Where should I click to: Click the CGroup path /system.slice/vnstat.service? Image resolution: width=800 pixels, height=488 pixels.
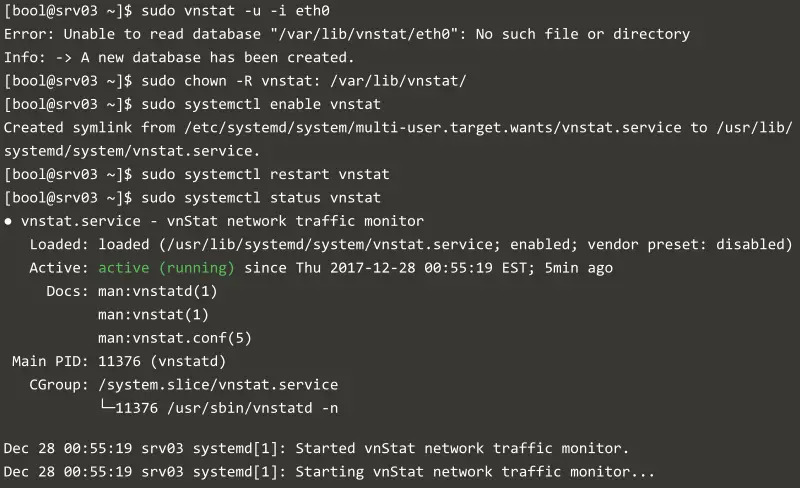click(218, 385)
